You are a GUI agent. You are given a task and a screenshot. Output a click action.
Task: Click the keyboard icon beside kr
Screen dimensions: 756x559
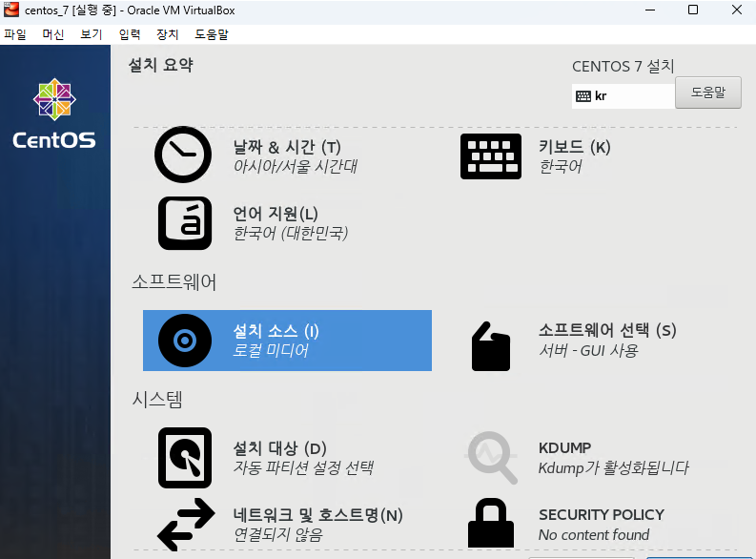582,96
